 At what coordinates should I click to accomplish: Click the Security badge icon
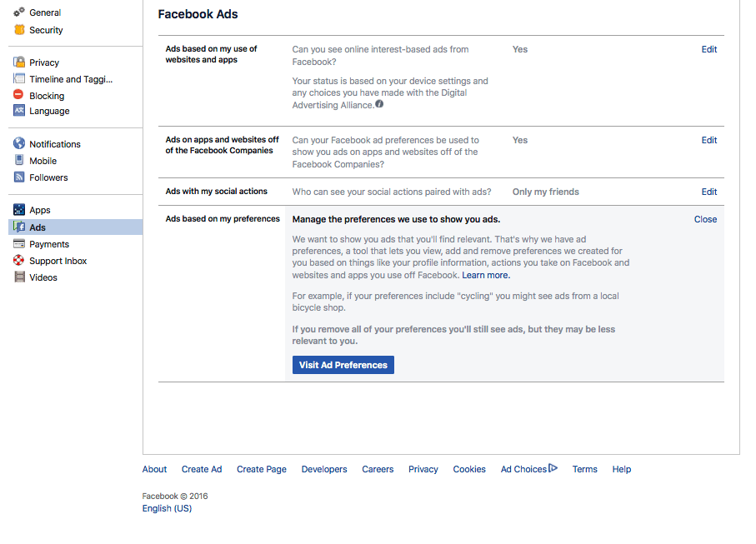[x=19, y=30]
